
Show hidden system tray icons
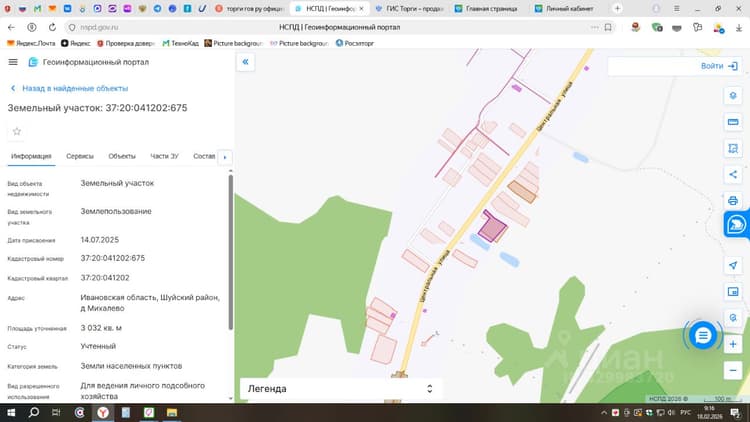[x=604, y=412]
